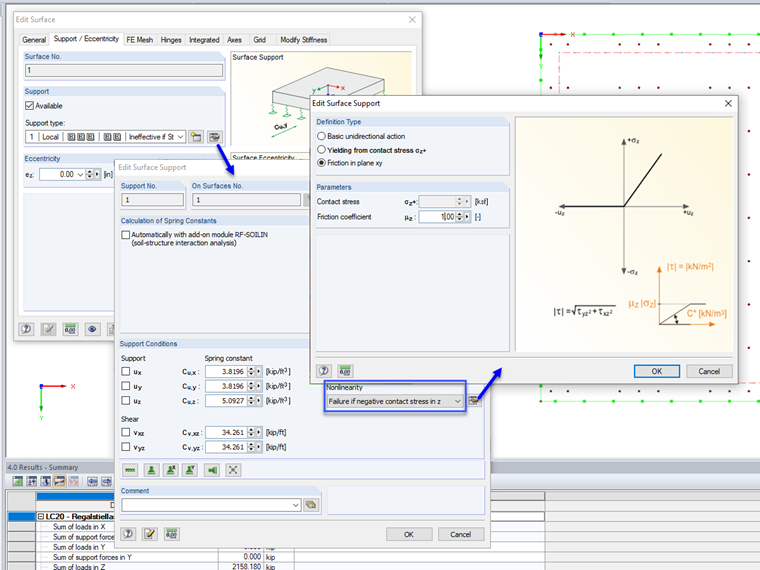Click the crossed arrows free support icon
This screenshot has height=570, width=760.
233,470
